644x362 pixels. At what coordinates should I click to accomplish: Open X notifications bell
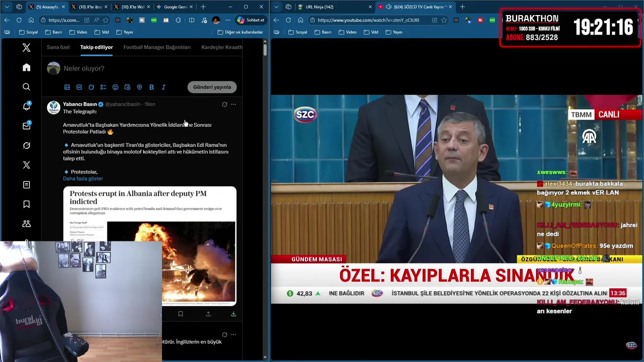(x=27, y=106)
